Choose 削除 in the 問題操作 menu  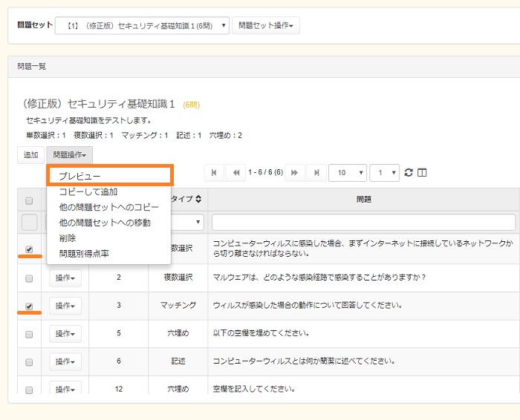pyautogui.click(x=69, y=238)
